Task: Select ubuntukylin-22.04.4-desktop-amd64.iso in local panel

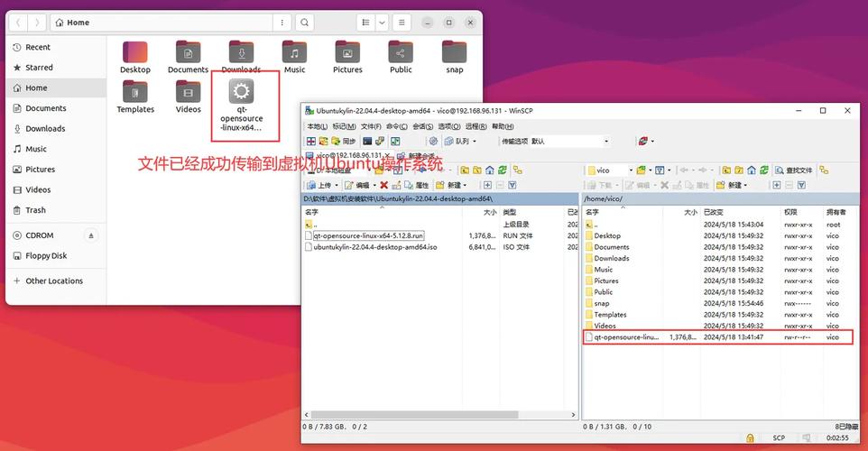Action: [x=375, y=247]
